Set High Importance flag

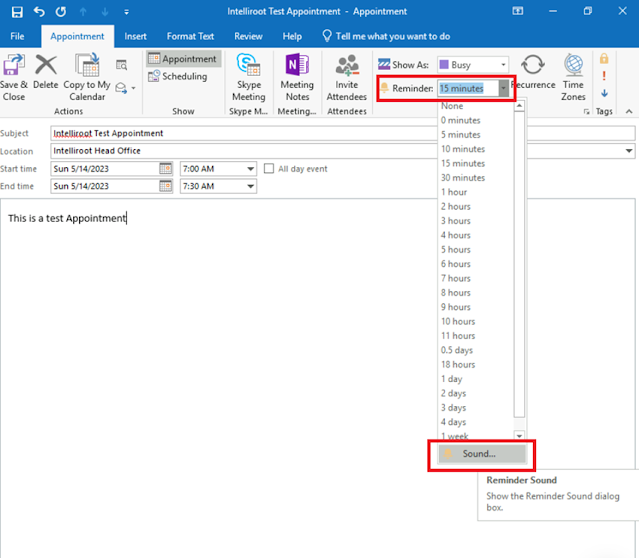(604, 76)
